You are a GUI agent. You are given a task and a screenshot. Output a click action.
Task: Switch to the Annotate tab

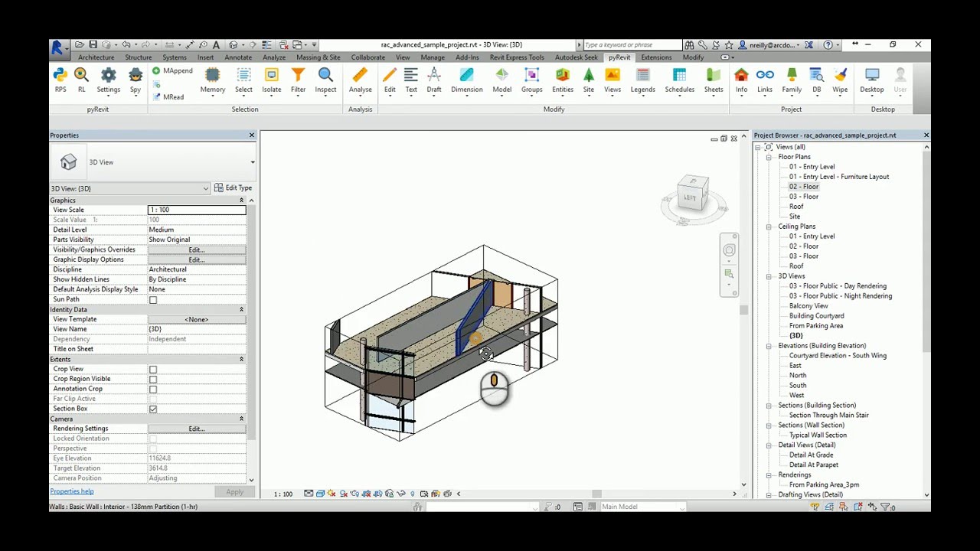pos(238,57)
